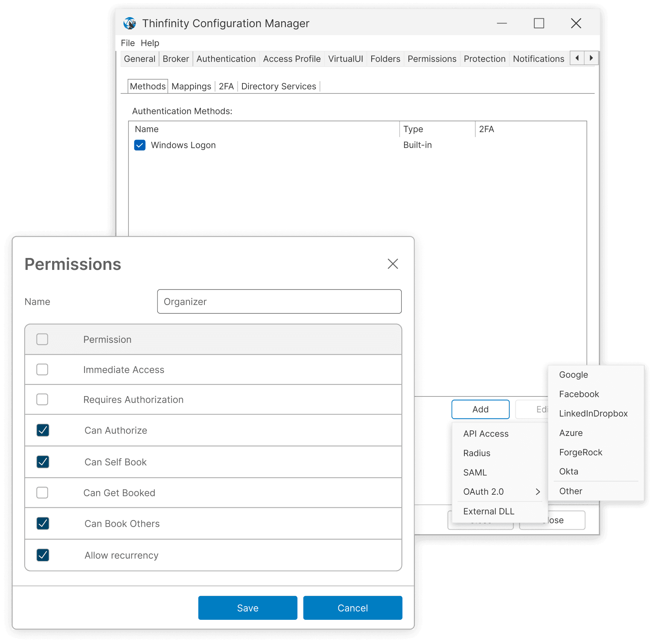
Task: Uncheck the Can Authorize permission
Action: (43, 430)
